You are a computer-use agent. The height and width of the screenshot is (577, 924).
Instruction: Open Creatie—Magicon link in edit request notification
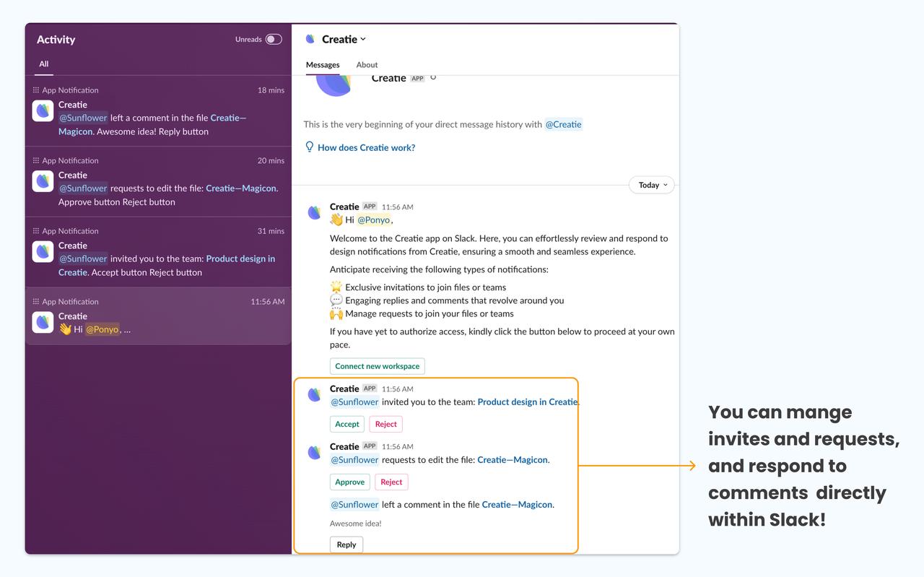pyautogui.click(x=241, y=188)
